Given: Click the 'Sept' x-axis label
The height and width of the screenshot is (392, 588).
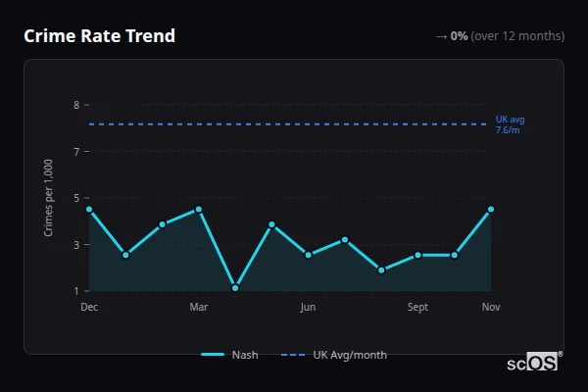Looking at the screenshot, I should [417, 307].
